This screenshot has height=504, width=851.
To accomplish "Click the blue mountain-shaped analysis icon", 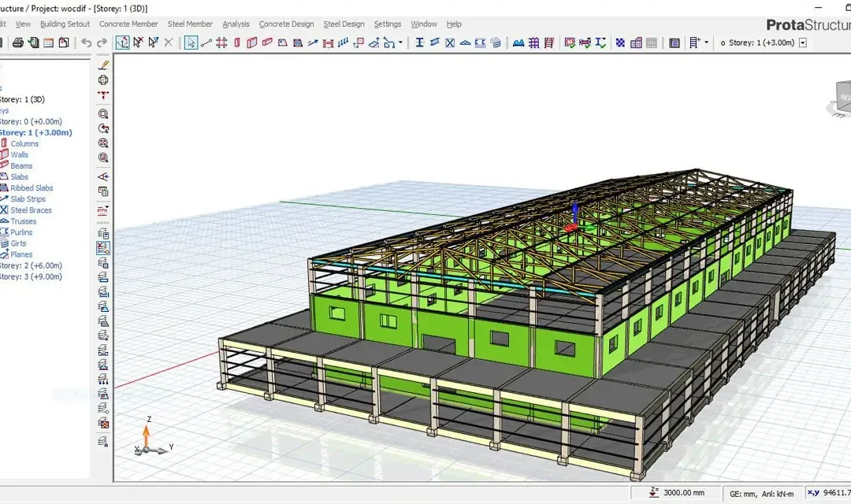I will point(518,43).
